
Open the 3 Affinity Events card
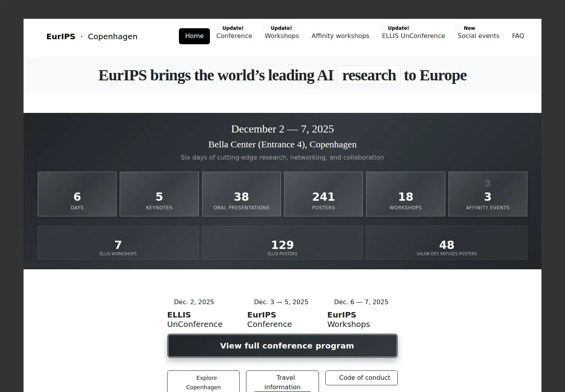pos(488,194)
